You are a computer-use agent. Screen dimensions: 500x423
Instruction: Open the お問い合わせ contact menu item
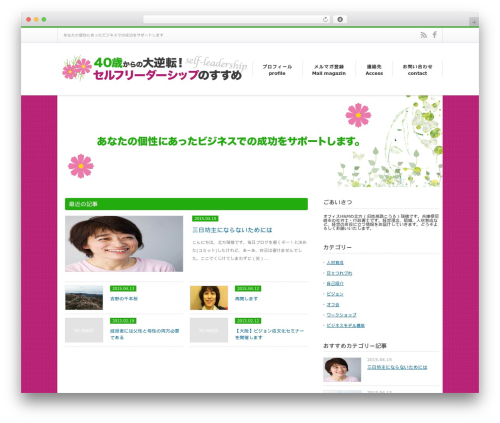(417, 70)
